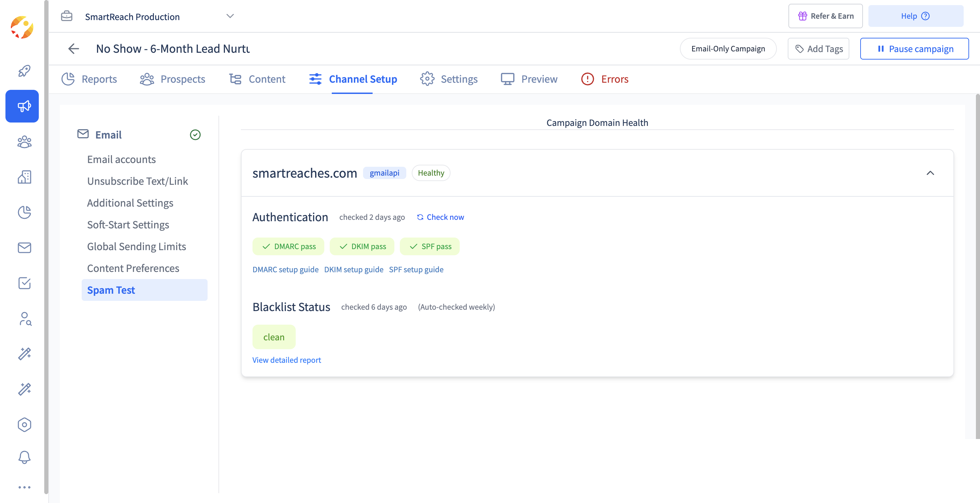Click the smartreaches.com domain name
The image size is (980, 503).
(305, 173)
